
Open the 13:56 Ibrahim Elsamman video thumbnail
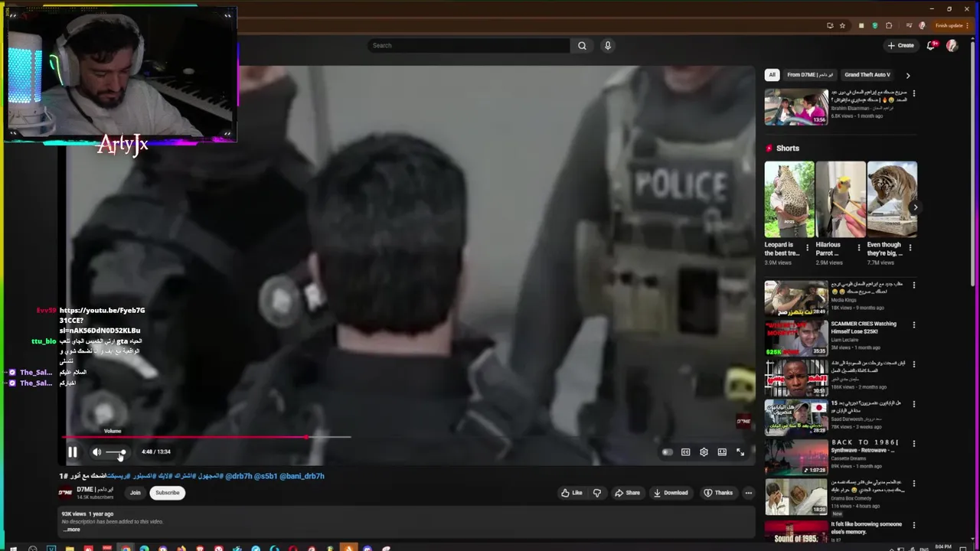pyautogui.click(x=796, y=106)
